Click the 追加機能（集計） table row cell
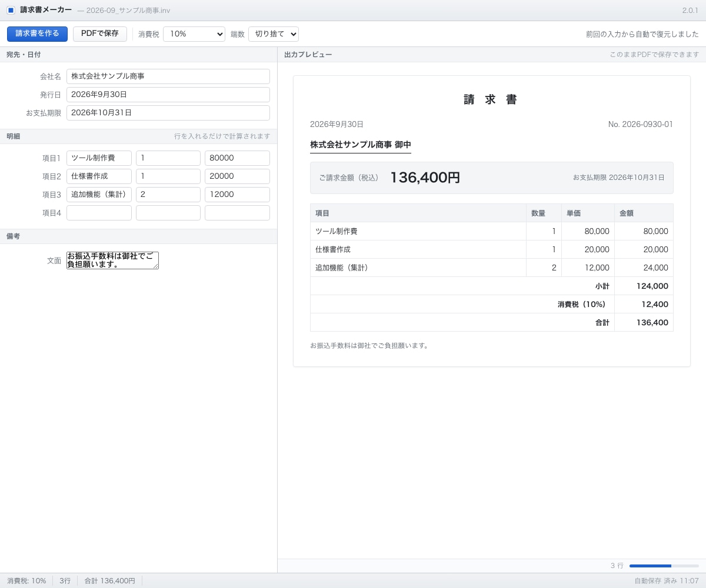Viewport: 706px width, 588px height. [x=418, y=268]
